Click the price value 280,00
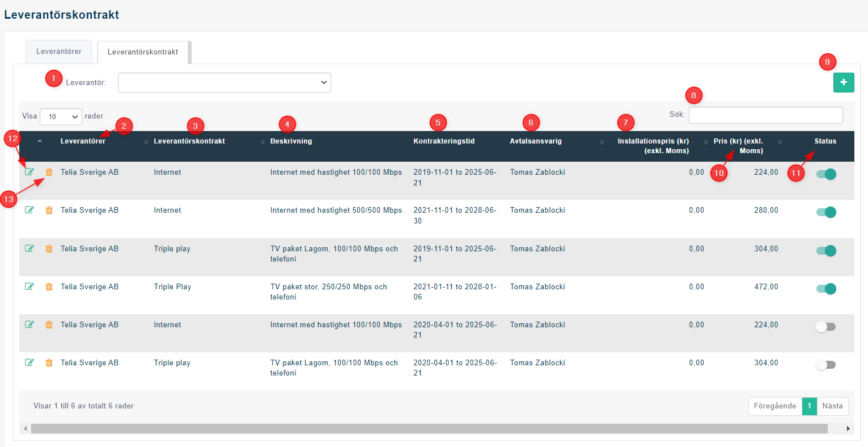This screenshot has height=447, width=868. 766,210
